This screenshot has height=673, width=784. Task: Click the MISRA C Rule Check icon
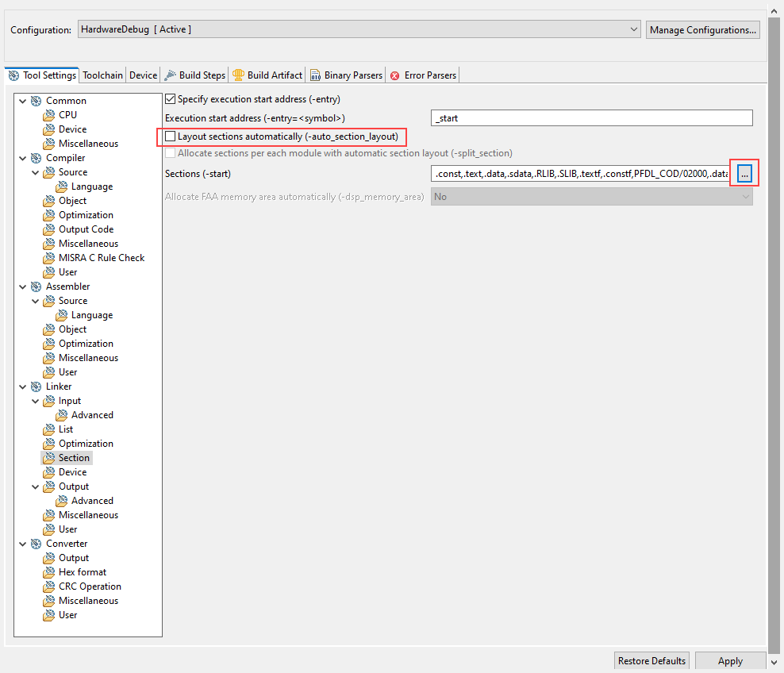49,258
